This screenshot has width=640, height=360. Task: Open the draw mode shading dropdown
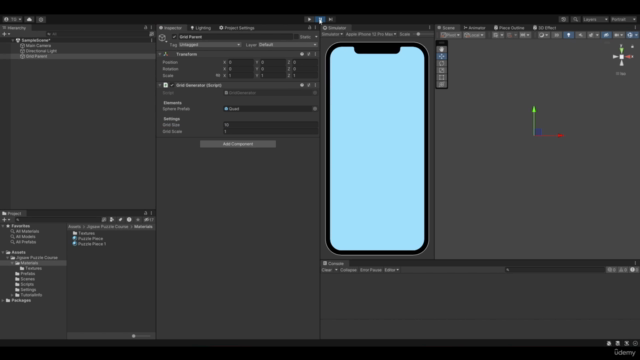point(543,35)
